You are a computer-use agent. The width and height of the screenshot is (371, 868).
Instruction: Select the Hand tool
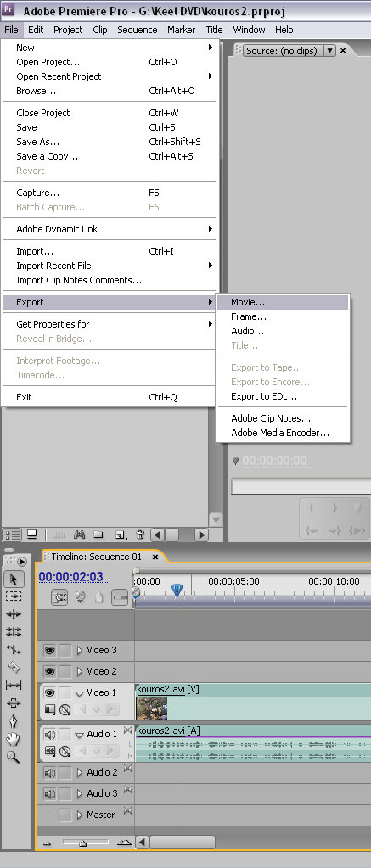pos(14,738)
